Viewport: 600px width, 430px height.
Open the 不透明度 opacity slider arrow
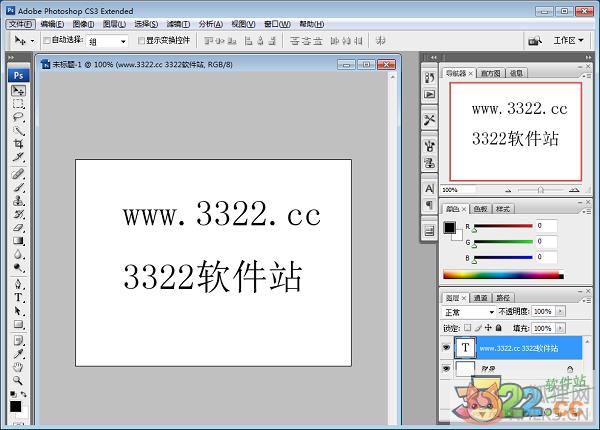coord(560,311)
